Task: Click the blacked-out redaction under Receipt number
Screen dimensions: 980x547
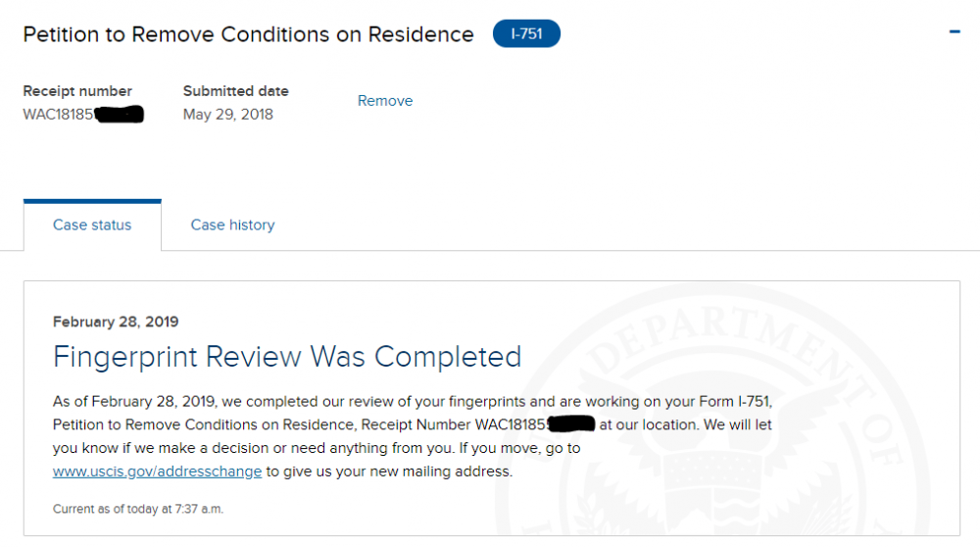Action: pyautogui.click(x=120, y=115)
